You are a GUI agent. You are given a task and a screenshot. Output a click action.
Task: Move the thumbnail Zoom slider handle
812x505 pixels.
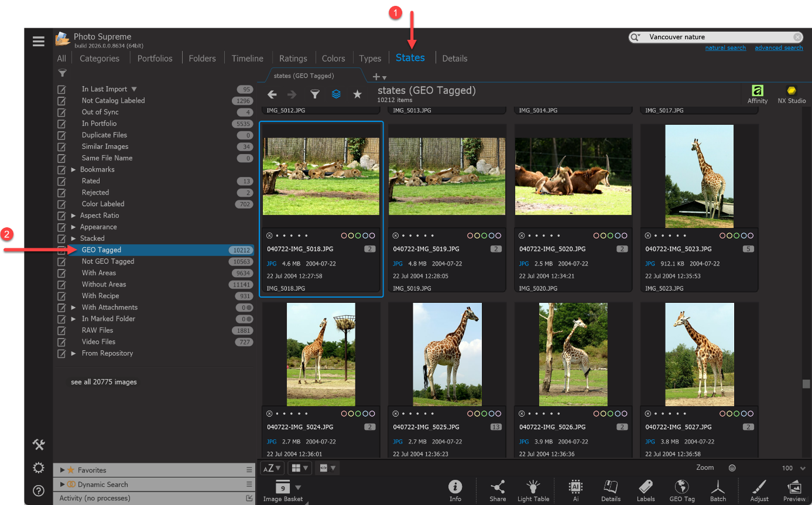coord(732,468)
